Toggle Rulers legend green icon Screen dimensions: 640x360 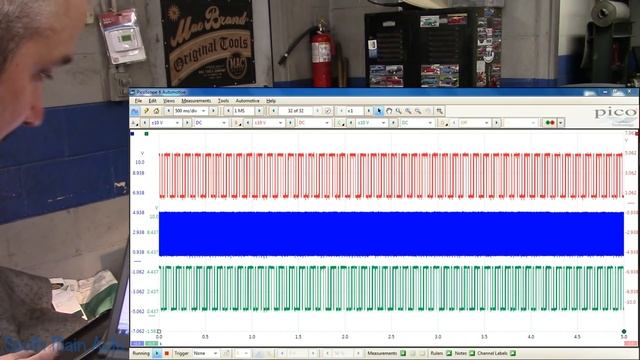pos(449,353)
